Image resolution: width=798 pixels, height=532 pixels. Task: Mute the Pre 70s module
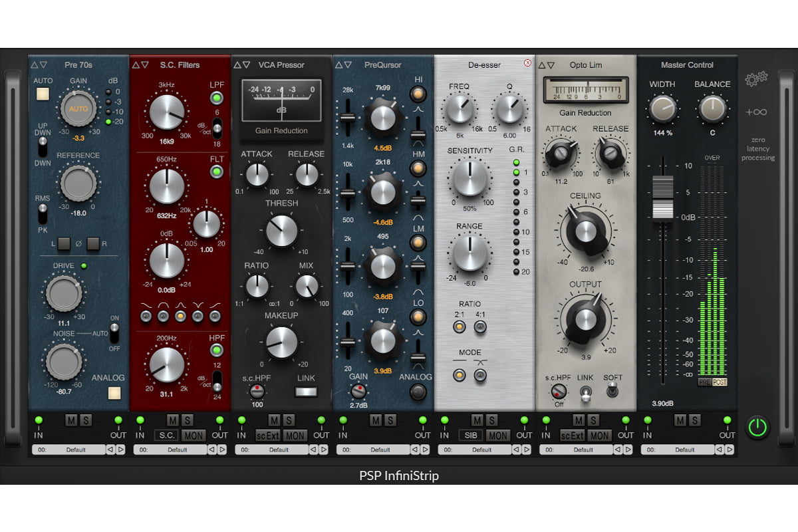pos(70,420)
